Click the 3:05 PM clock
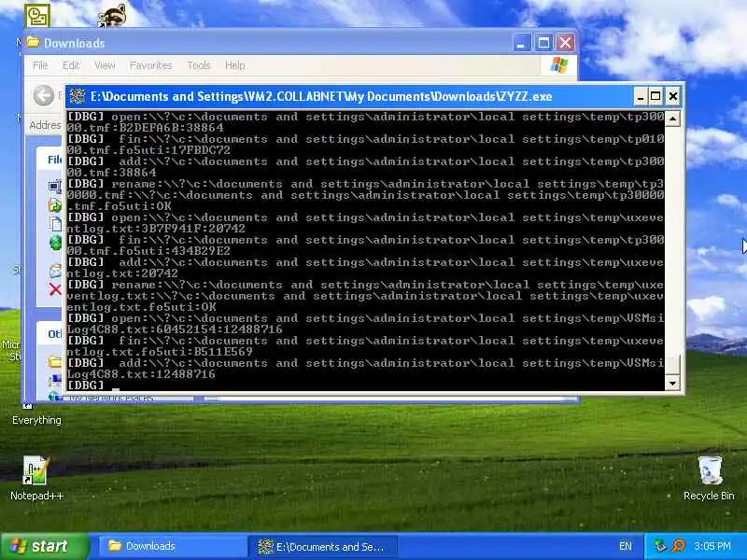Viewport: 747px width, 560px height. click(x=712, y=546)
